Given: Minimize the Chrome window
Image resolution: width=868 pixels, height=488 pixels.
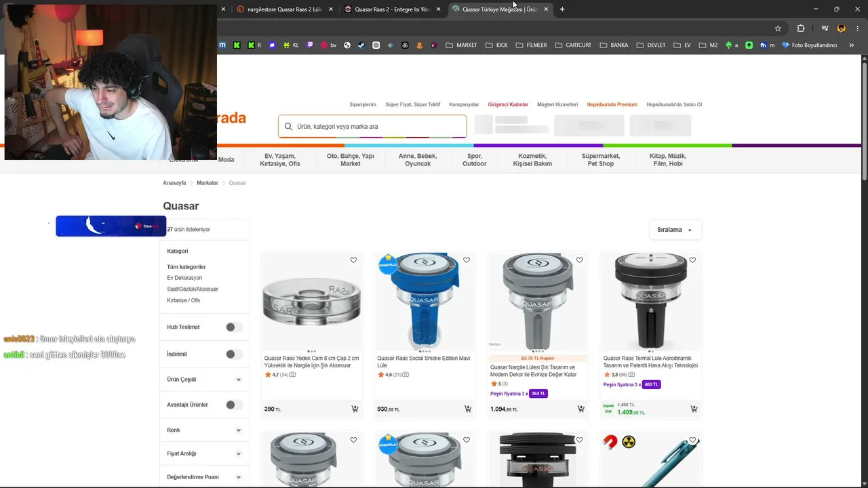Looking at the screenshot, I should pos(816,9).
